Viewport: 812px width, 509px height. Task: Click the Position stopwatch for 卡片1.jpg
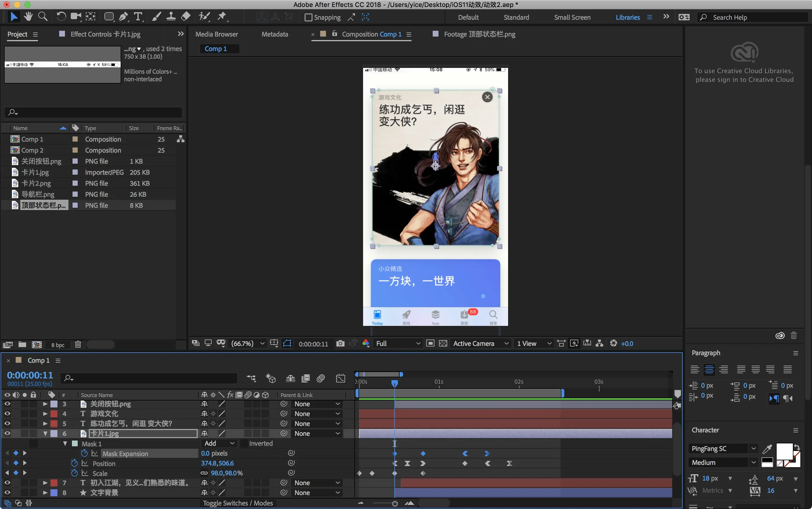(74, 463)
